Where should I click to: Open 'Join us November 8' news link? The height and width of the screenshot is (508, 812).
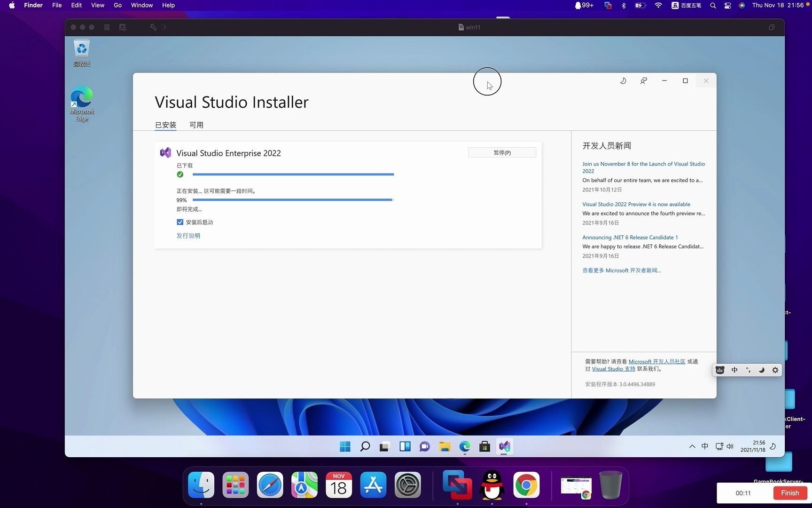643,167
